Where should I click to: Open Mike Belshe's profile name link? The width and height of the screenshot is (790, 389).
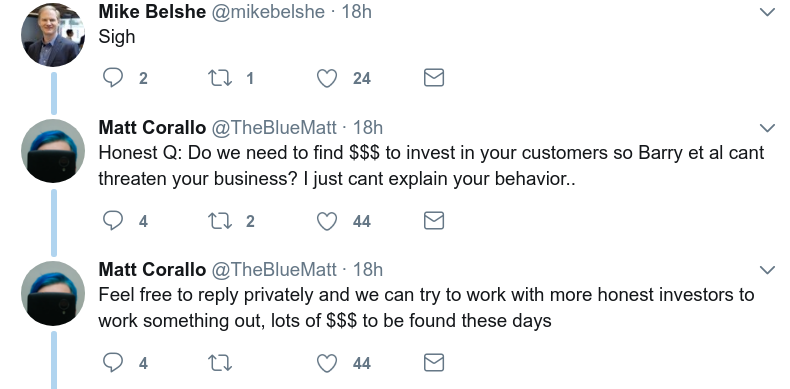pyautogui.click(x=152, y=11)
